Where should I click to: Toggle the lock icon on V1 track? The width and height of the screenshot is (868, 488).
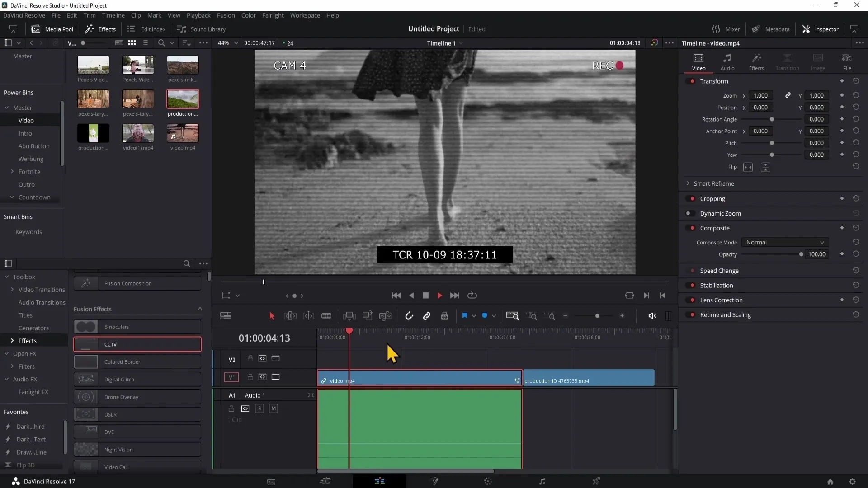coord(250,376)
